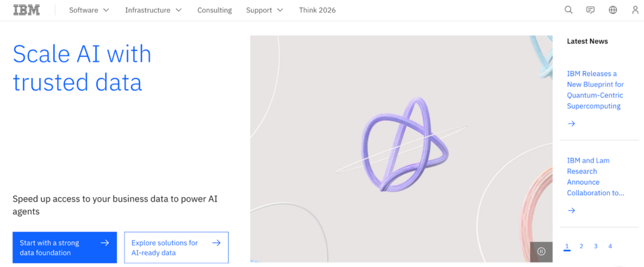The width and height of the screenshot is (644, 267).
Task: Click Start with a strong data foundation button
Action: (x=65, y=247)
